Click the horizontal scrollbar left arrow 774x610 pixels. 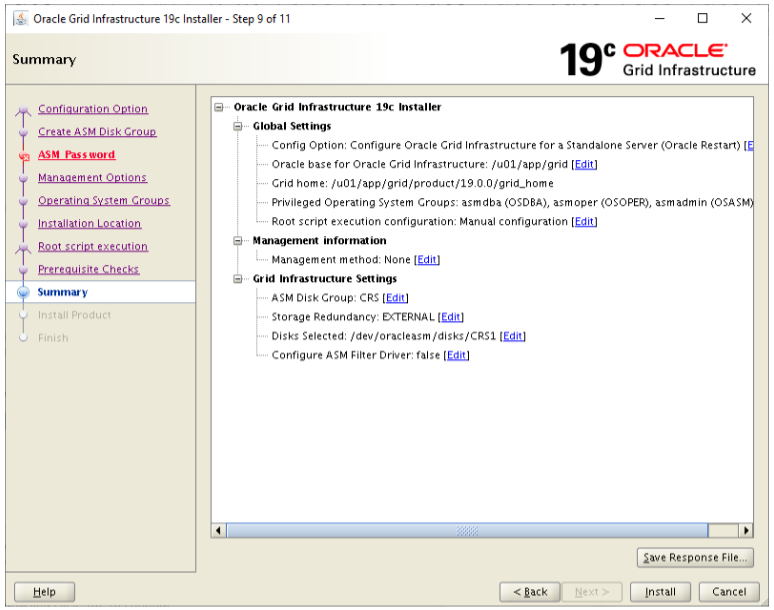[219, 531]
